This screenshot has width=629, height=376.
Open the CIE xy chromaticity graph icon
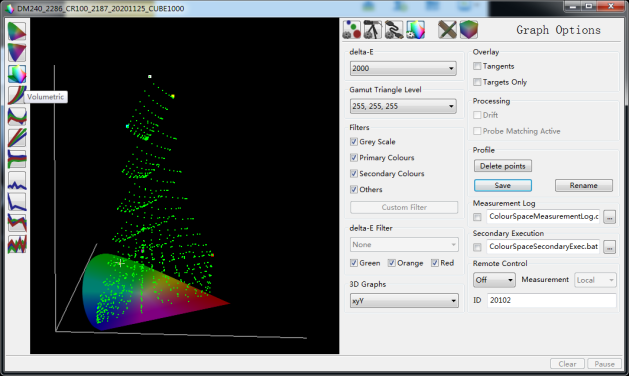coord(17,31)
